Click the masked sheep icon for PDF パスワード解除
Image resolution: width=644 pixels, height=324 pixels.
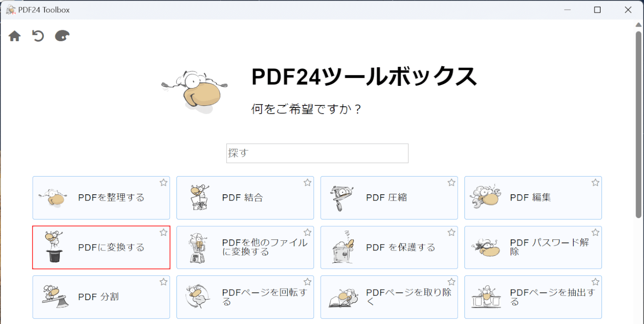tap(486, 248)
